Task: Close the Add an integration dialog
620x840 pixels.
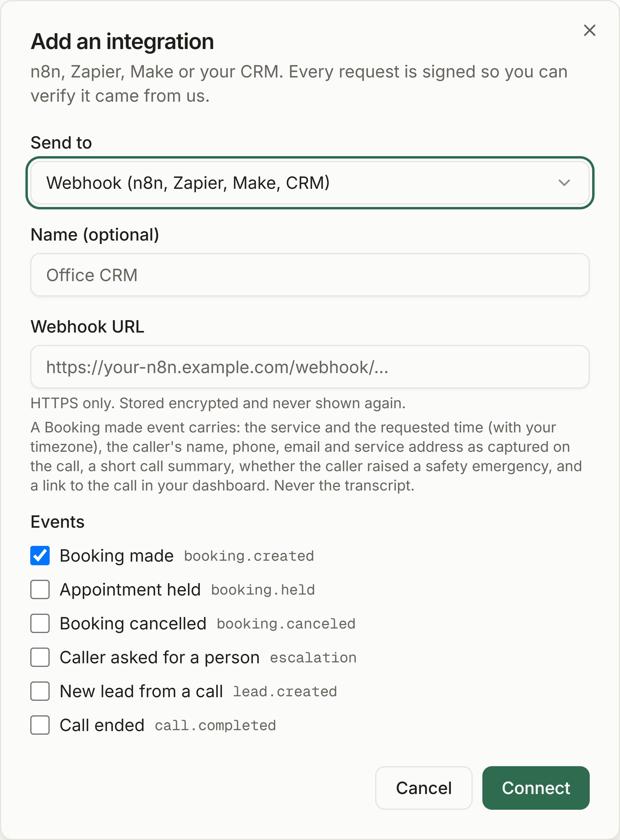Action: coord(589,30)
